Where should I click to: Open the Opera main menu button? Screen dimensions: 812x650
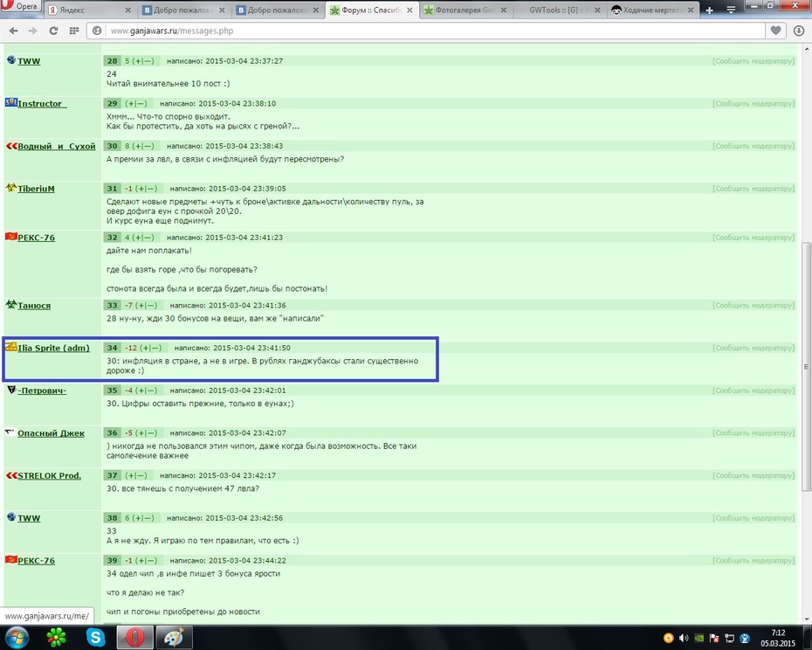pyautogui.click(x=21, y=6)
